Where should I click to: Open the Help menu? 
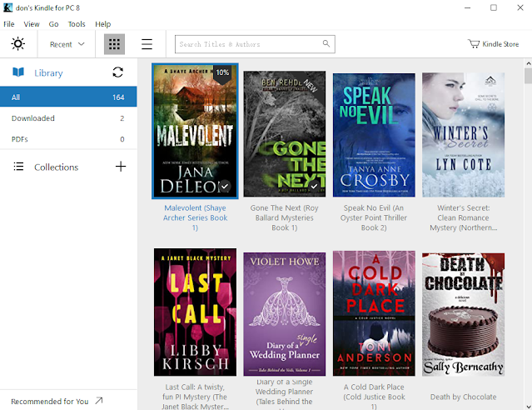[x=102, y=24]
